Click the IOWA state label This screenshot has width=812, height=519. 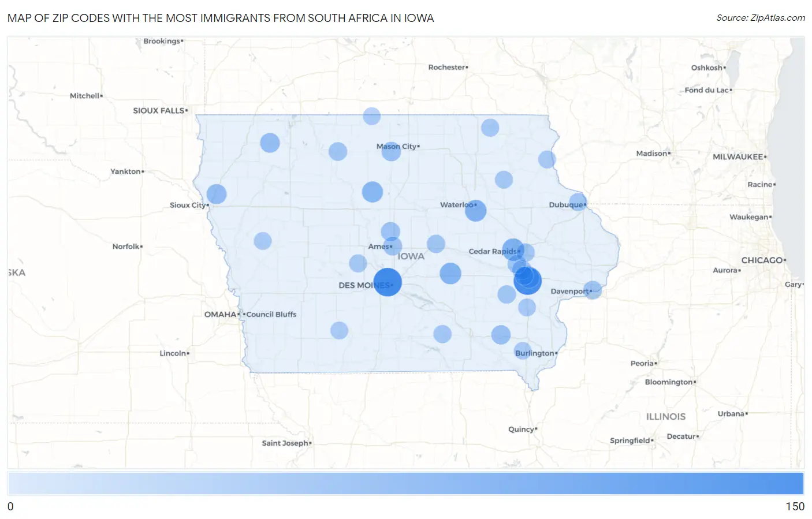pyautogui.click(x=411, y=256)
